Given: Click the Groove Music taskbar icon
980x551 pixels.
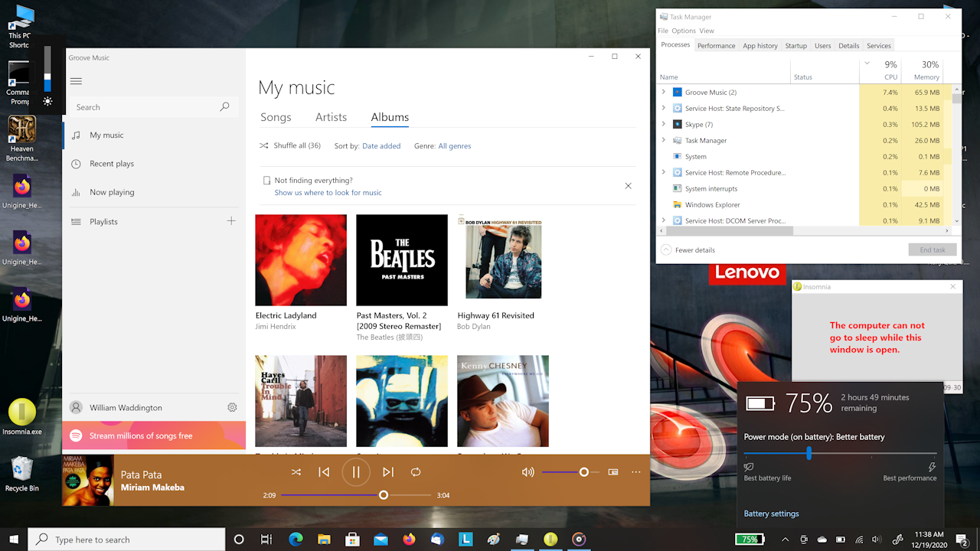Looking at the screenshot, I should [579, 540].
